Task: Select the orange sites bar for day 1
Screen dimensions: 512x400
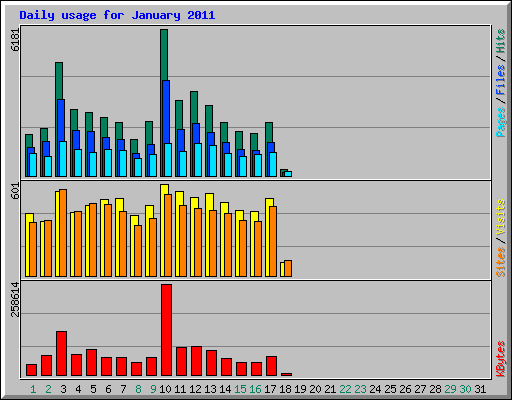Action: click(33, 249)
